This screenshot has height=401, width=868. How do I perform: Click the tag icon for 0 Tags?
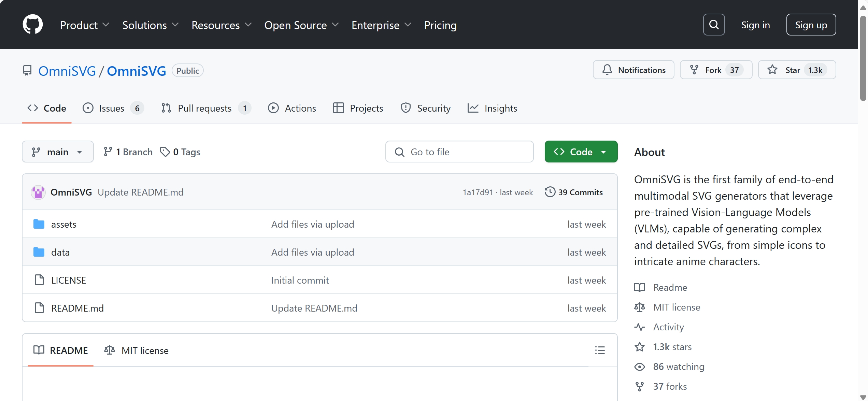(165, 152)
